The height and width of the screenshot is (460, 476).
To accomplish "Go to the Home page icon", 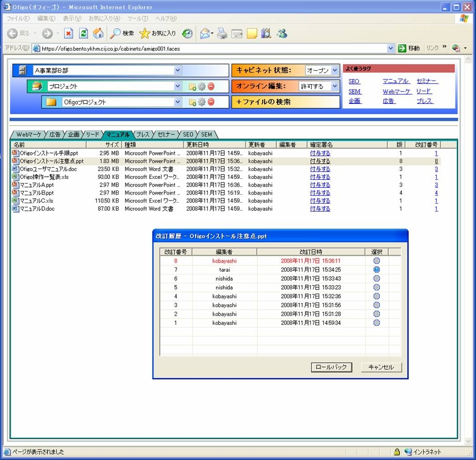I will (x=98, y=34).
